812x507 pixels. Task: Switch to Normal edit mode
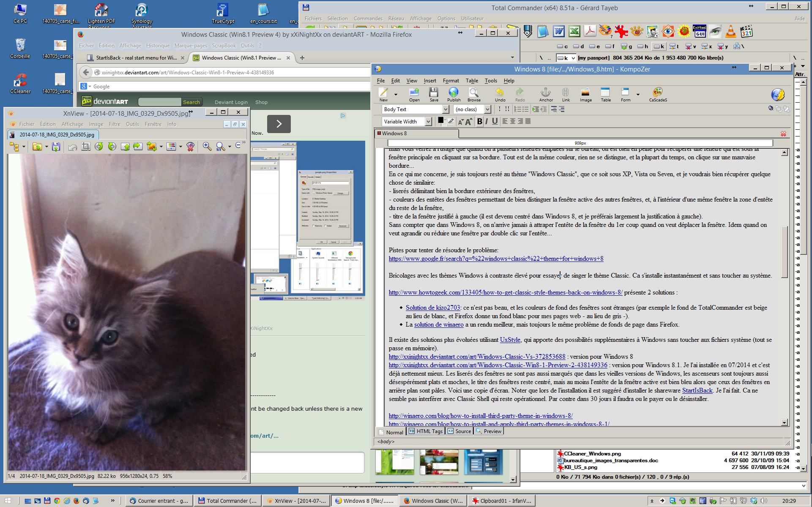tap(391, 432)
